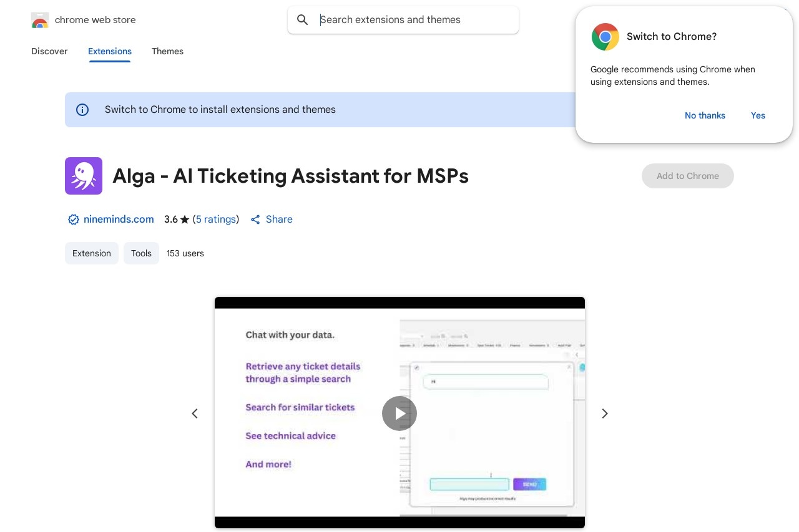
Task: Open the Discover tab
Action: (49, 51)
